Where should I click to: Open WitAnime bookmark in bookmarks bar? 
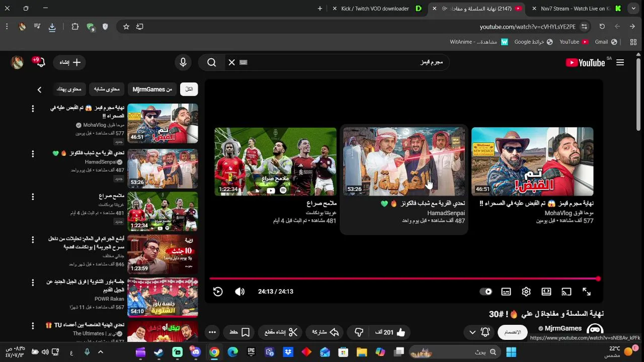(479, 42)
